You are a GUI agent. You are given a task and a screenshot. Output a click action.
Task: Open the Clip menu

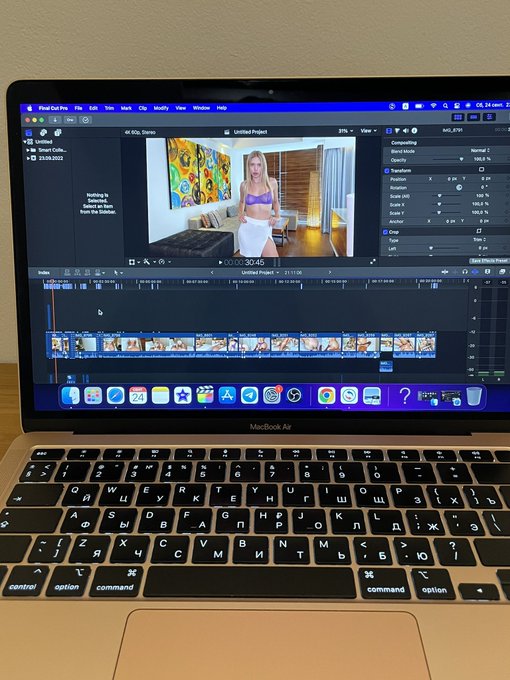point(143,108)
